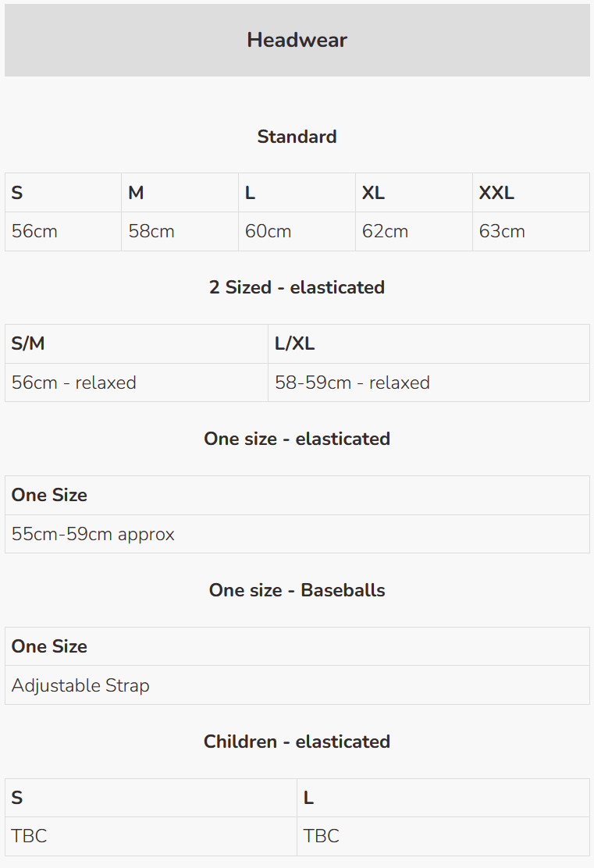
Task: Click the Headwear section header
Action: (x=297, y=41)
